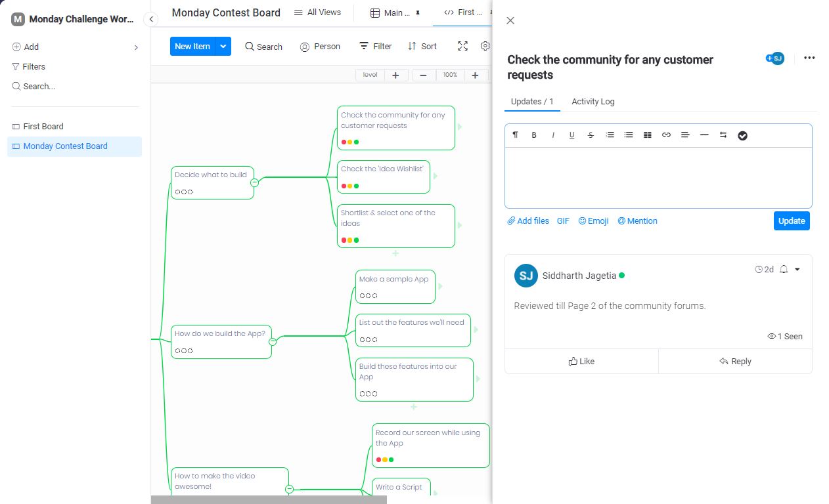Collapse the 'How to make the video awesome!' branch

click(x=289, y=489)
